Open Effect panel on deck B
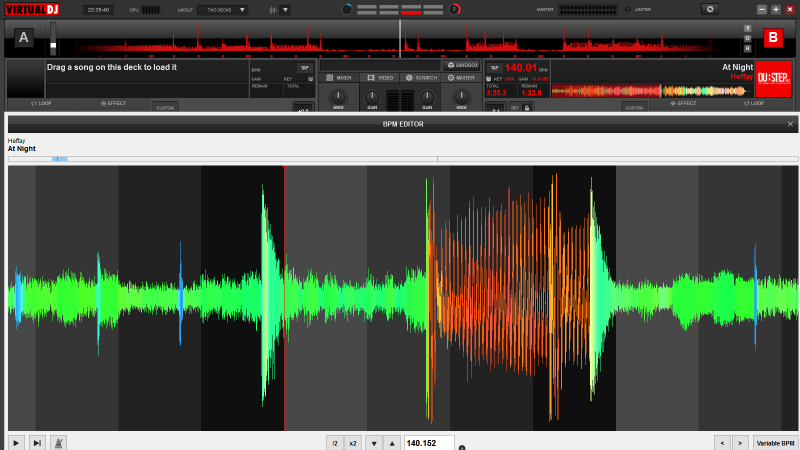This screenshot has height=450, width=800. point(684,103)
